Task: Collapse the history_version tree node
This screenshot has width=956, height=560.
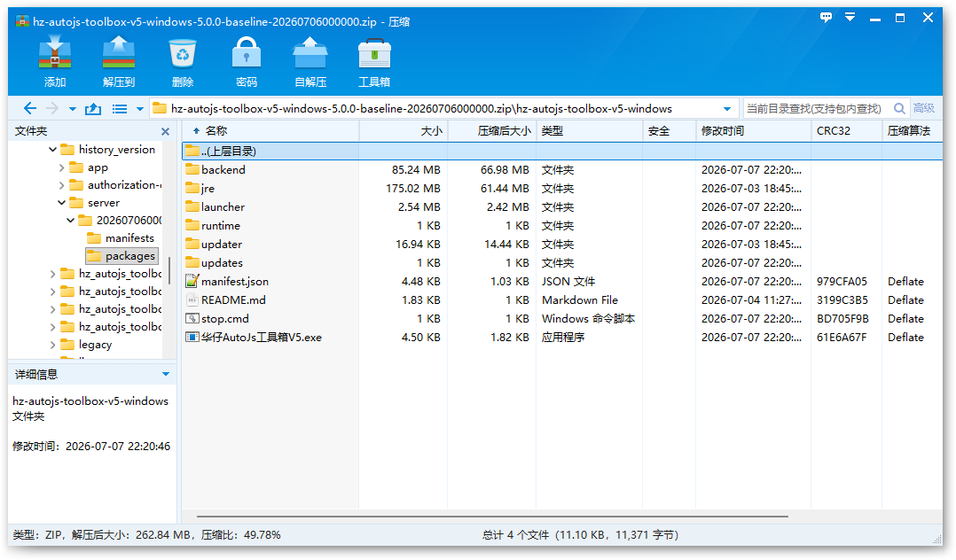Action: tap(52, 149)
